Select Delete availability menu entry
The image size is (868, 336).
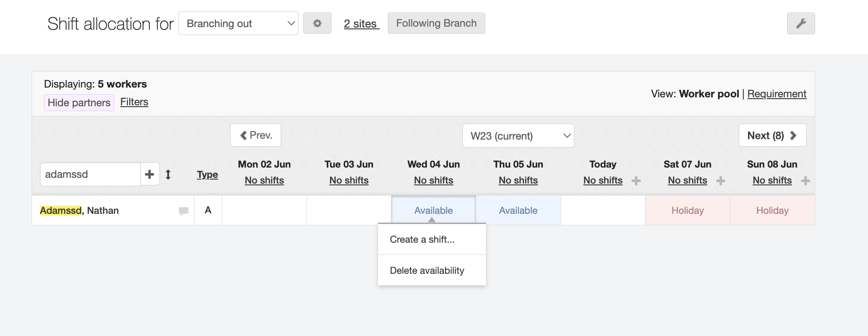pyautogui.click(x=426, y=271)
